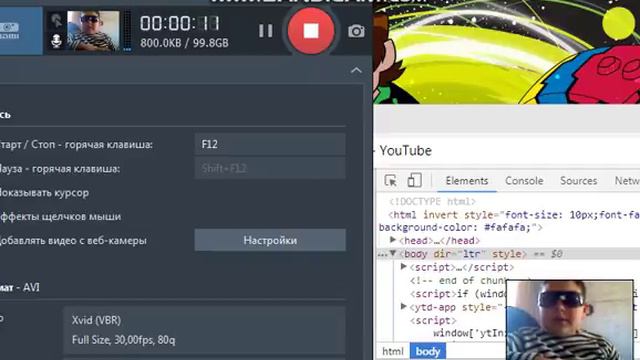Collapse the body node in DOM tree
640x360 pixels.
click(x=393, y=253)
